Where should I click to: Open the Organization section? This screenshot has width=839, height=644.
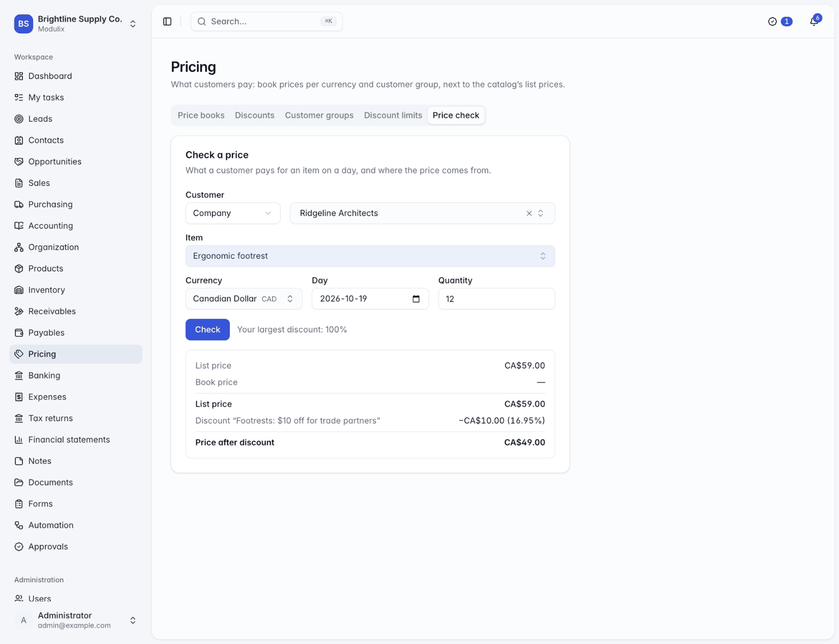click(76, 247)
